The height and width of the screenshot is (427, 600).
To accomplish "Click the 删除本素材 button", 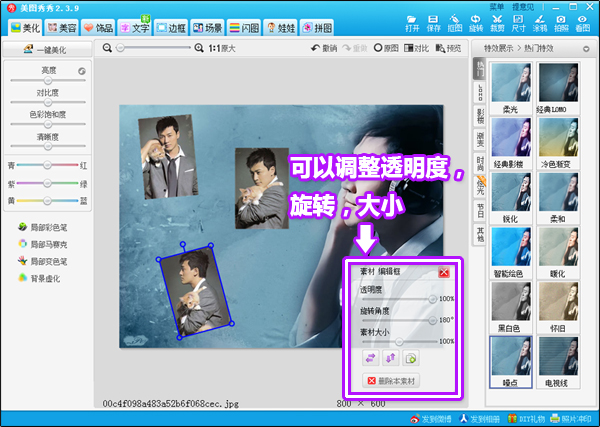I will coord(392,381).
